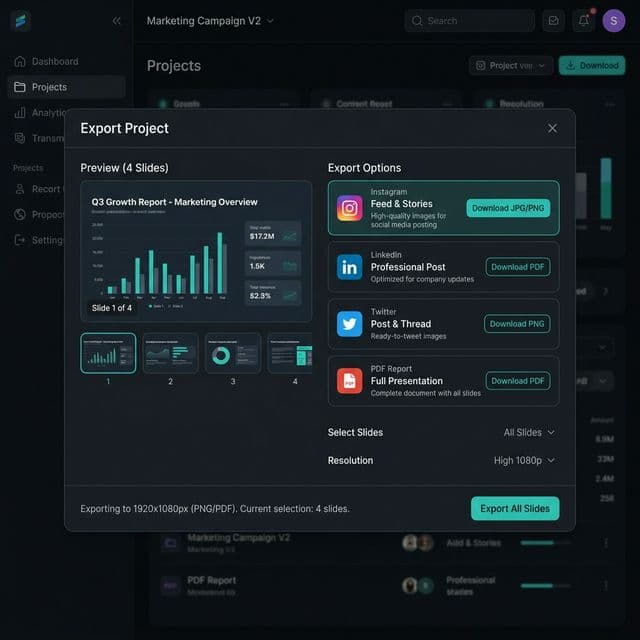Image resolution: width=640 pixels, height=640 pixels.
Task: Download PDF for LinkedIn Professional Post
Action: pos(518,267)
